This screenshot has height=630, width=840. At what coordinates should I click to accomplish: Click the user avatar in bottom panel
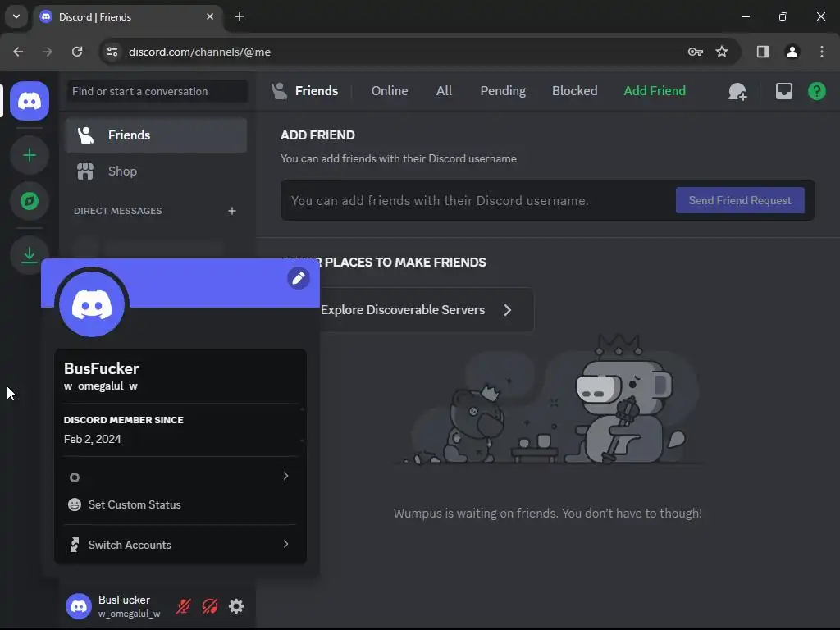79,606
